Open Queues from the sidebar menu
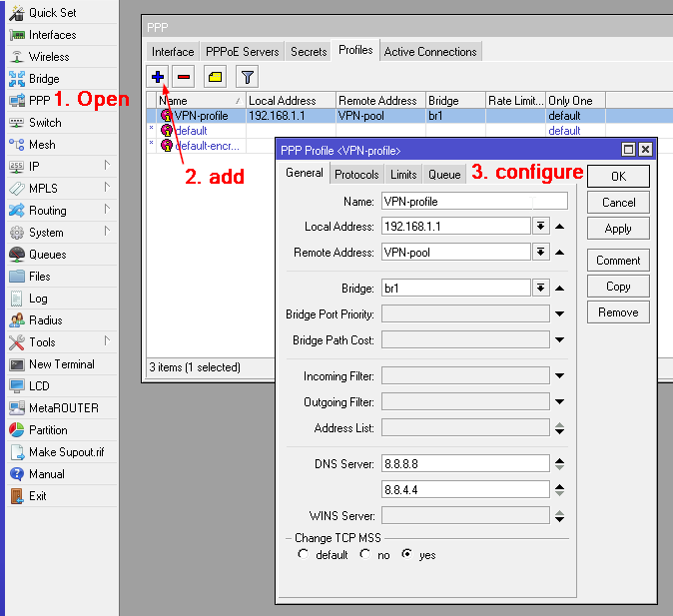Screen dimensions: 673x616 47,255
